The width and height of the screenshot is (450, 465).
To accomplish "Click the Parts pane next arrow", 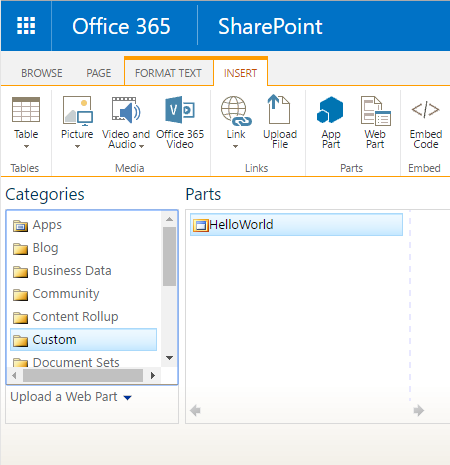I will (419, 411).
